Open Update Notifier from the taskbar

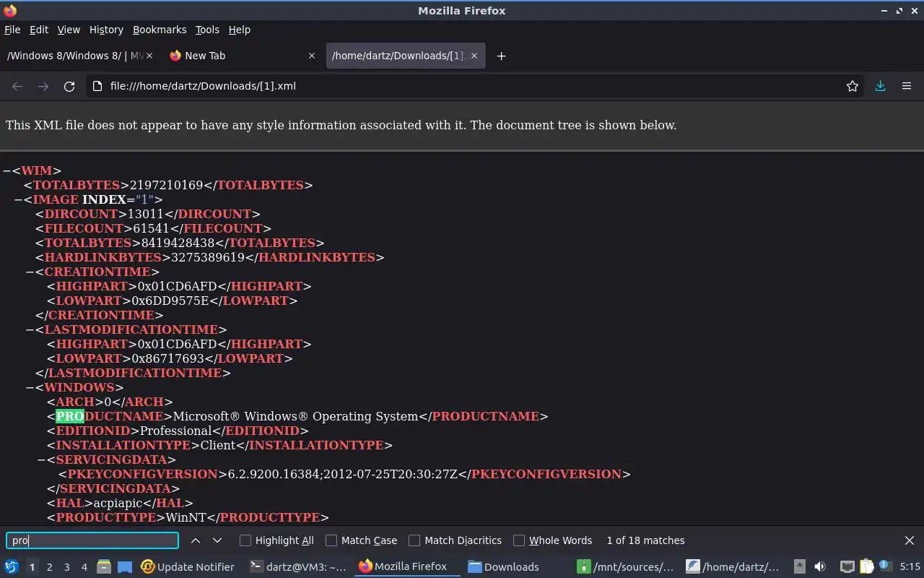187,567
